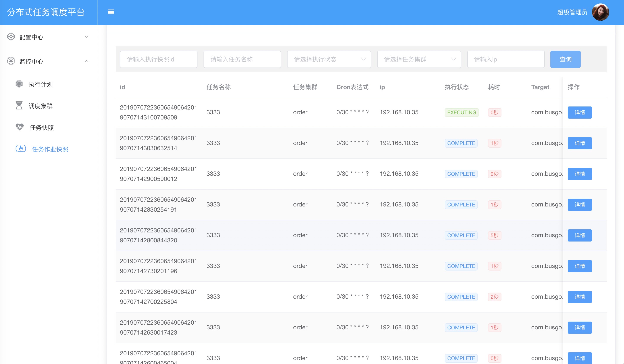
Task: Click the 任务作业快照 flame icon
Action: [21, 148]
